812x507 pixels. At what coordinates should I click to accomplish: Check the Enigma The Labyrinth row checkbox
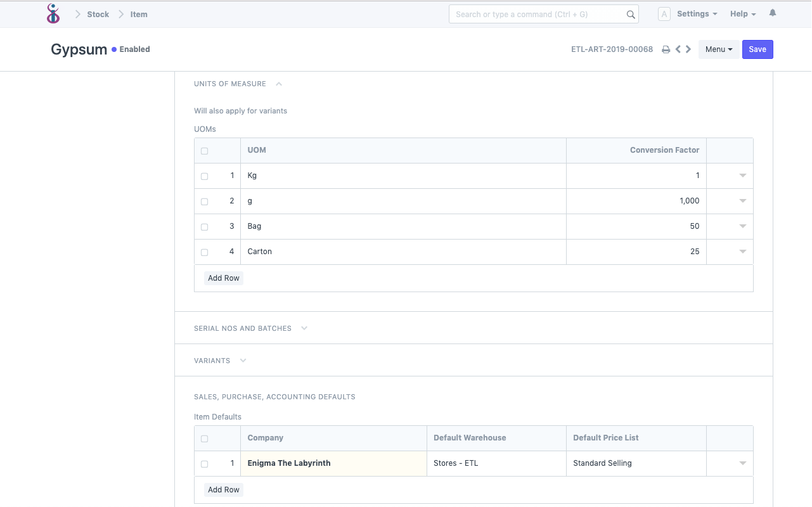tap(204, 463)
